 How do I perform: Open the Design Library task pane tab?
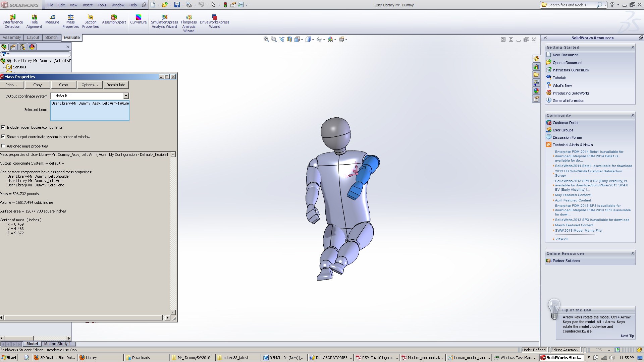(x=536, y=67)
